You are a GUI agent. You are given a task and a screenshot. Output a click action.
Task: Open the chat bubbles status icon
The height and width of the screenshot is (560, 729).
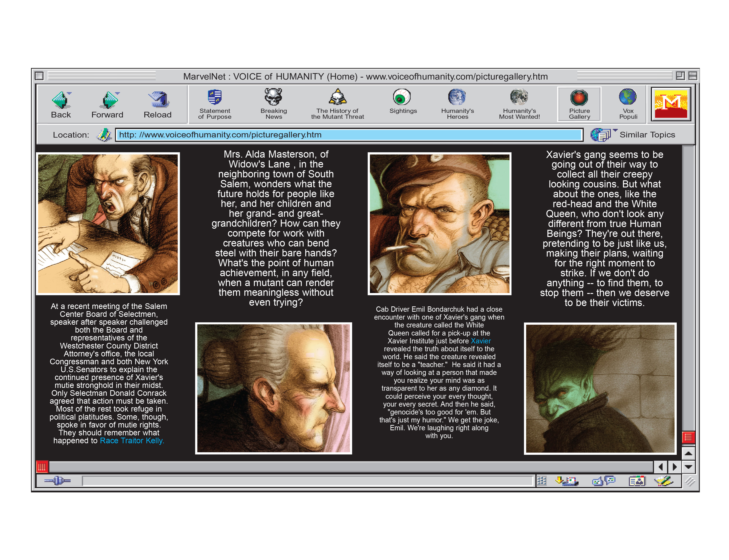coord(603,481)
